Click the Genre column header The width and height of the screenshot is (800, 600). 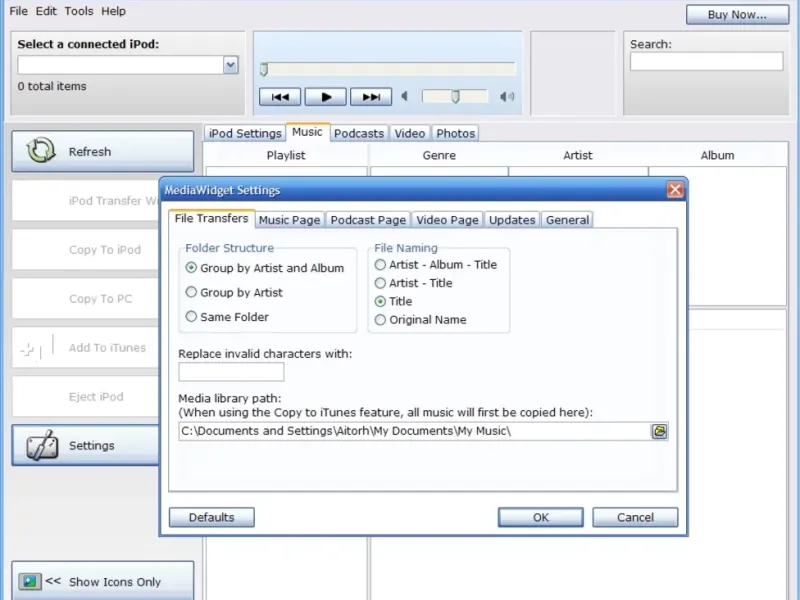tap(439, 155)
